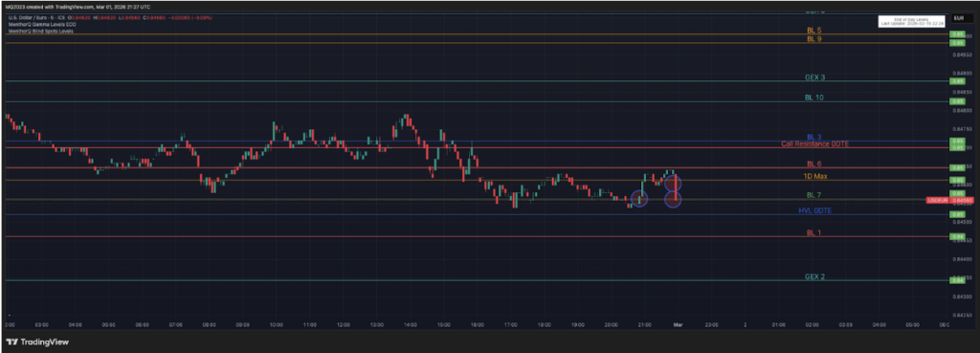
Task: Click the green price tag on BL 1 line
Action: point(957,237)
